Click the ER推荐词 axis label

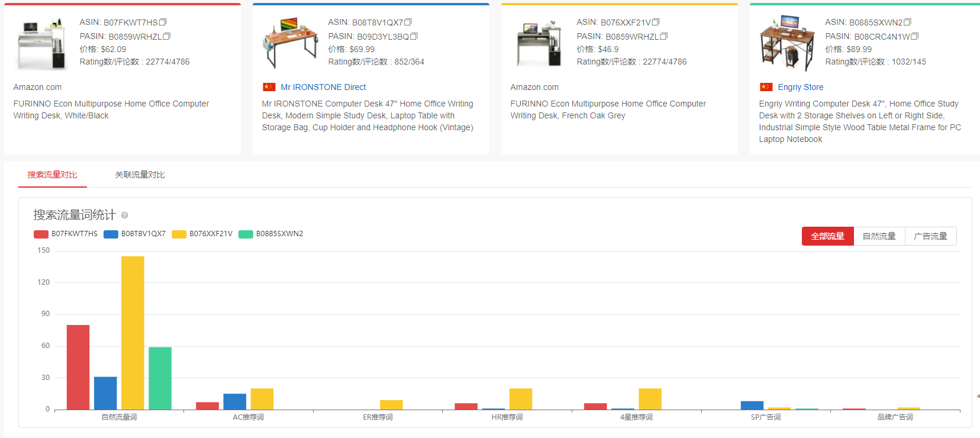[378, 417]
